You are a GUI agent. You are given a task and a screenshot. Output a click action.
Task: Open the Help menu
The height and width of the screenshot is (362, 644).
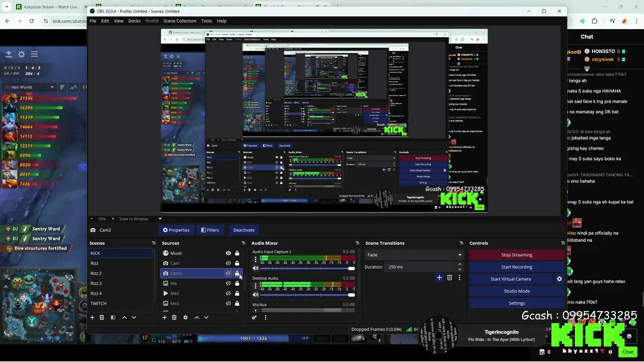(x=221, y=21)
